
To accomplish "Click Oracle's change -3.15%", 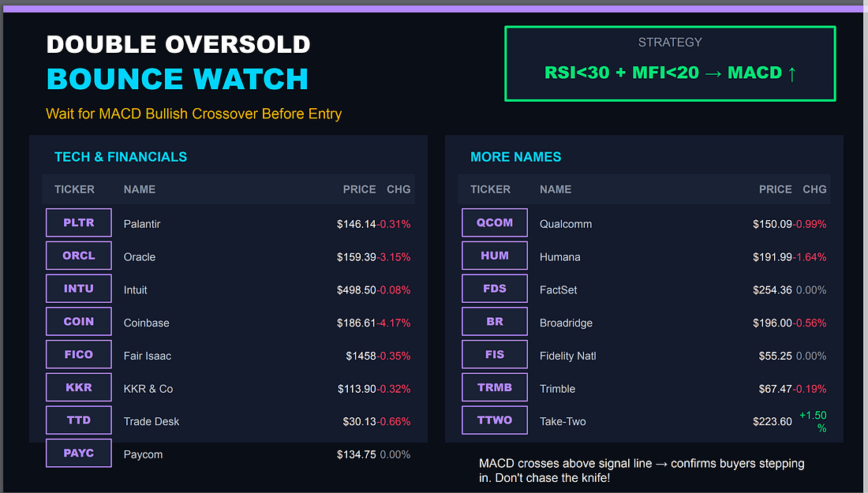I will 394,256.
